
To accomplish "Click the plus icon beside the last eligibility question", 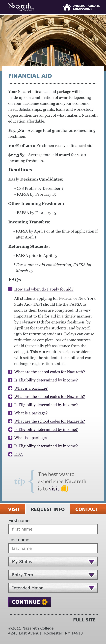I will (10, 446).
